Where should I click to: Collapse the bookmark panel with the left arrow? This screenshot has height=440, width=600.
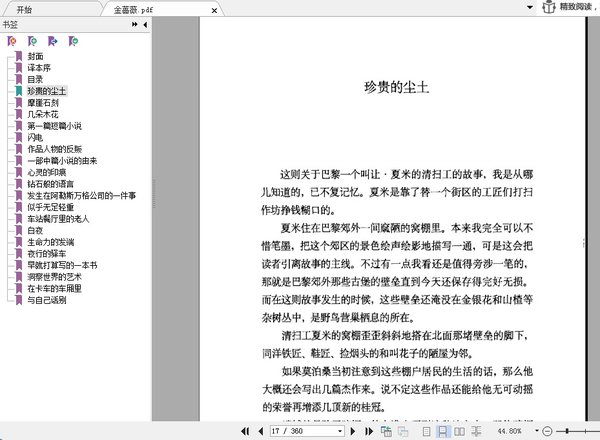pos(145,24)
